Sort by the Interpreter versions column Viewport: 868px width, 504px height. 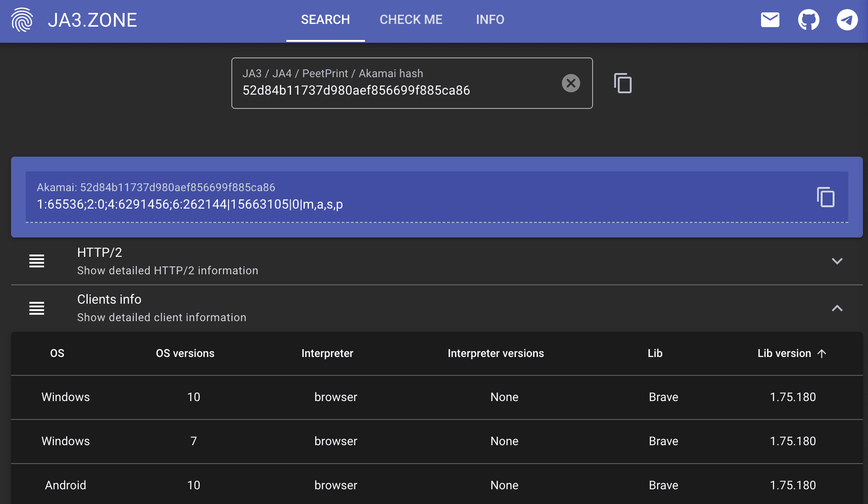coord(495,353)
